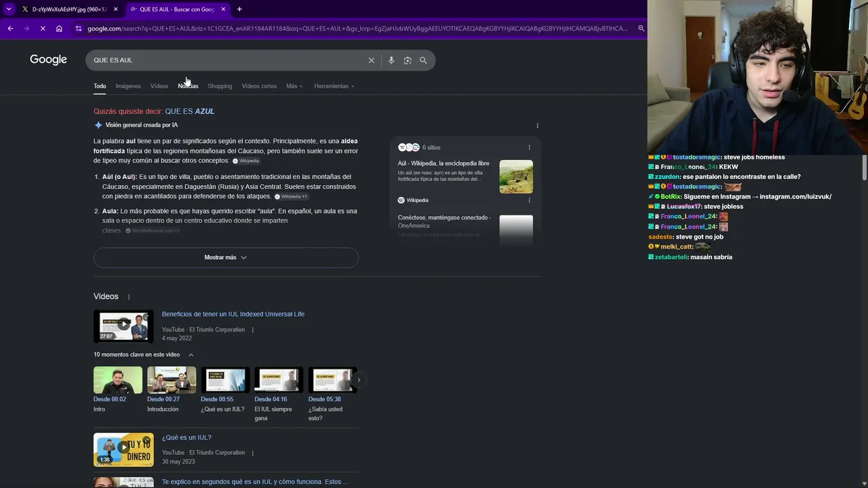Click the chat scrollbar in the stream
The image size is (868, 488).
coord(865,167)
